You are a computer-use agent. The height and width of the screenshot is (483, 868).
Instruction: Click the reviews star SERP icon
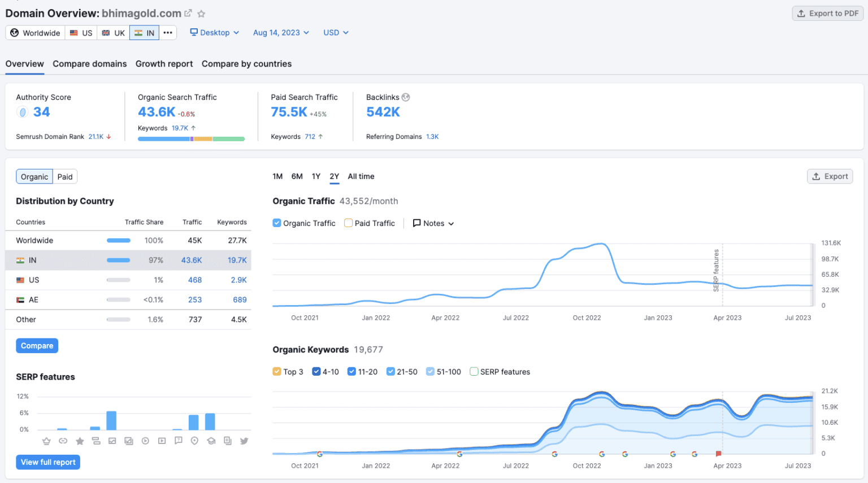pyautogui.click(x=80, y=441)
